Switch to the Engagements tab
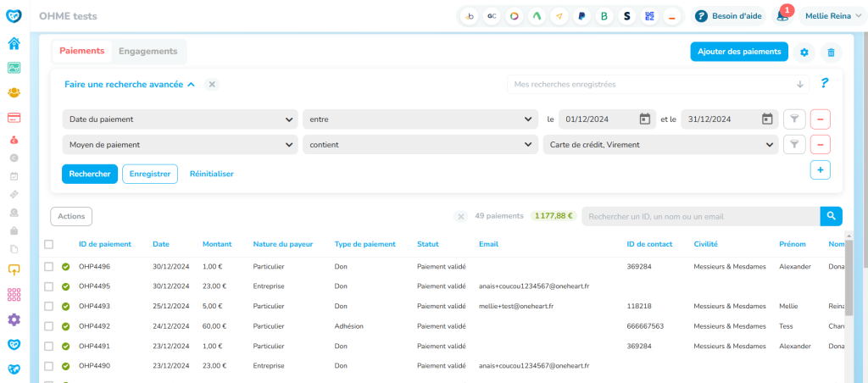Screen dimensions: 868x383 tap(148, 51)
